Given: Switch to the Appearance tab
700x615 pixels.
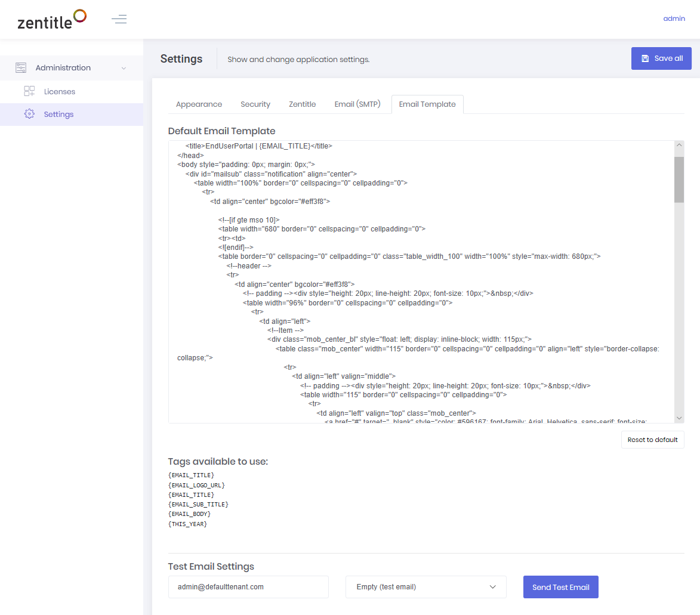Looking at the screenshot, I should pos(199,104).
